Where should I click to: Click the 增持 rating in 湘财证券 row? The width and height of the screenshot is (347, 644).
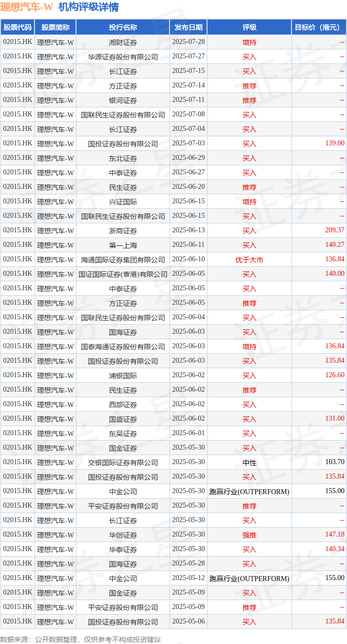(249, 42)
